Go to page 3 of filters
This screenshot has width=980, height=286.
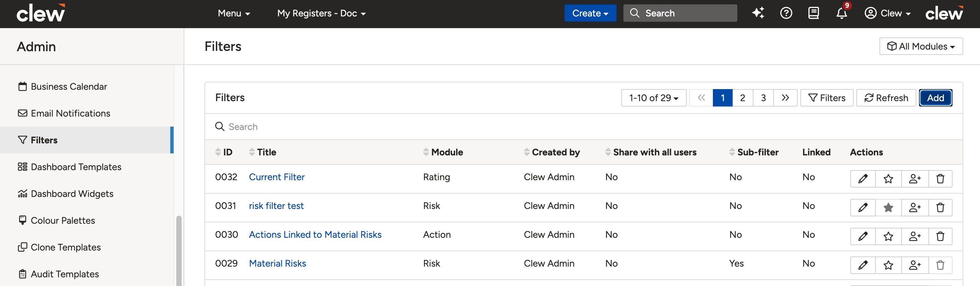click(763, 98)
